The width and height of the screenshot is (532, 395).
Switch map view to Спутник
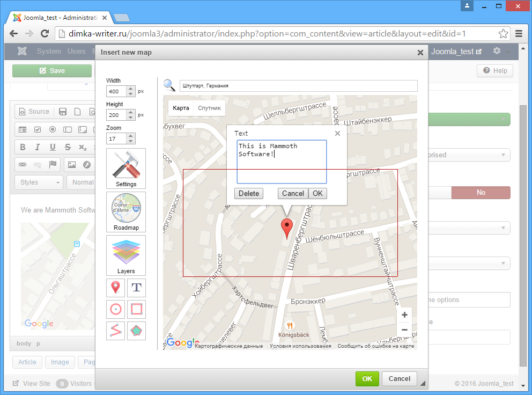[x=209, y=108]
